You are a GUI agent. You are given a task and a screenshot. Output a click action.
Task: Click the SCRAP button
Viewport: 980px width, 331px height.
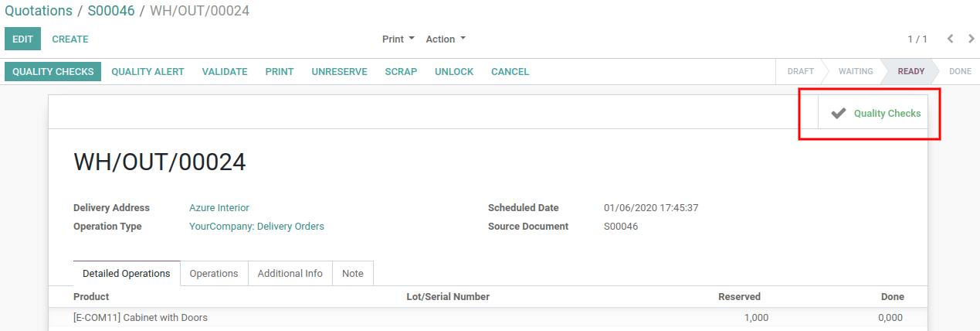tap(401, 71)
